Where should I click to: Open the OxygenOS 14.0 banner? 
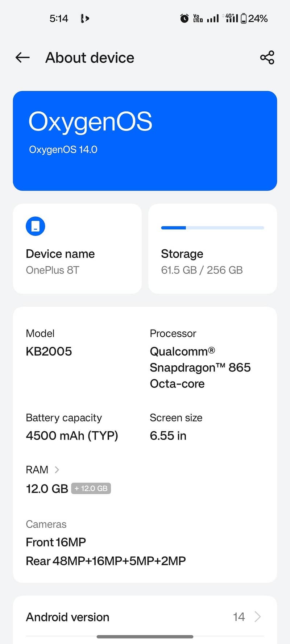(x=145, y=141)
